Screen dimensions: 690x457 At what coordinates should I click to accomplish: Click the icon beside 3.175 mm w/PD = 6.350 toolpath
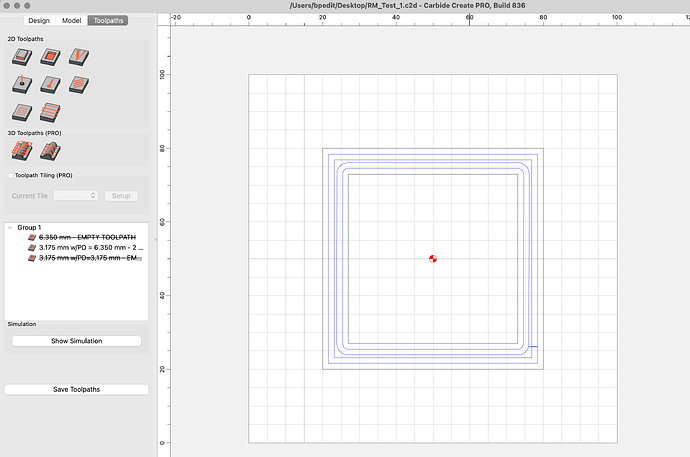pos(32,248)
